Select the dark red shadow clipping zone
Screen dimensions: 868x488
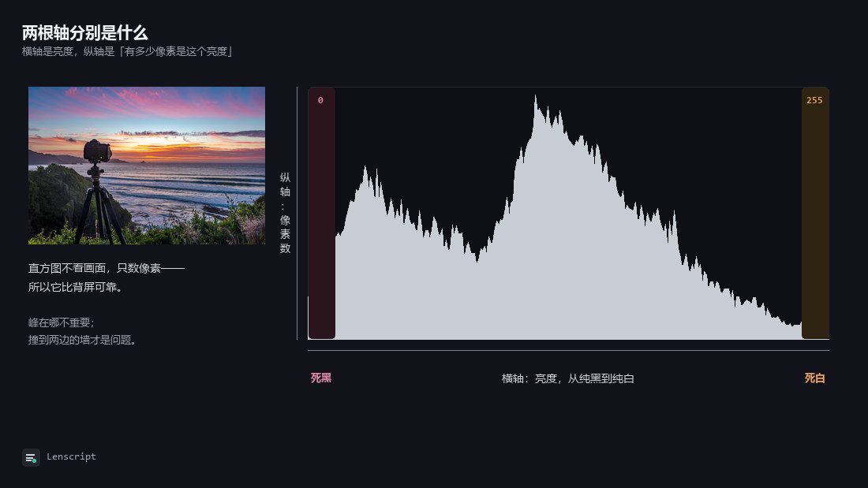tap(322, 213)
